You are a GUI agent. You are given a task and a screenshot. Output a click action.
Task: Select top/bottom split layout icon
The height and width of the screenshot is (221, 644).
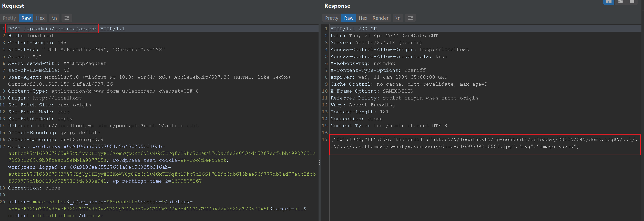(620, 2)
